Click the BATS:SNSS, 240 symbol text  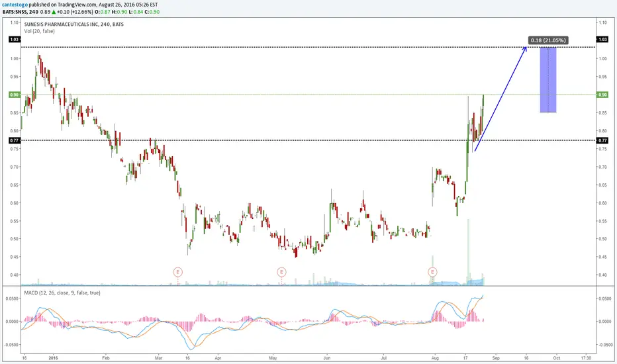click(20, 12)
